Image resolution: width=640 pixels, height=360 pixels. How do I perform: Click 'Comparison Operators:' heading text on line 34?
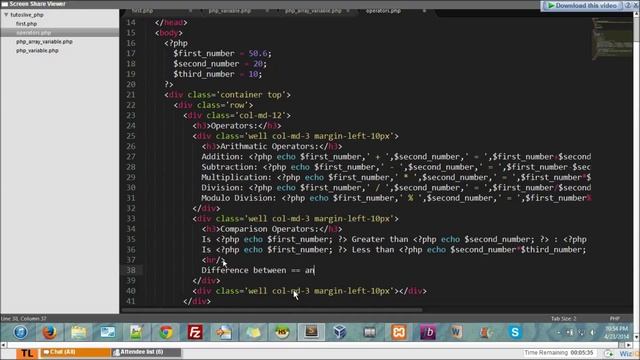click(269, 229)
